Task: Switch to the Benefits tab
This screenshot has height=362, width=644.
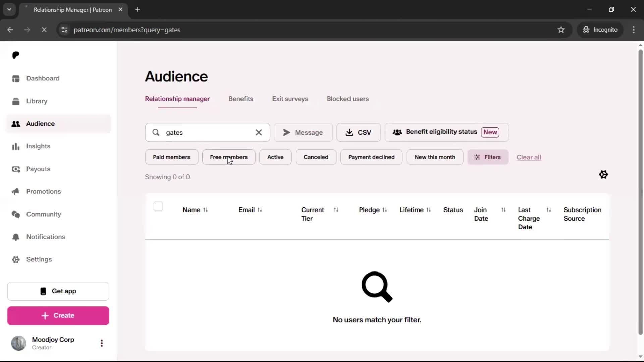Action: pos(241,99)
